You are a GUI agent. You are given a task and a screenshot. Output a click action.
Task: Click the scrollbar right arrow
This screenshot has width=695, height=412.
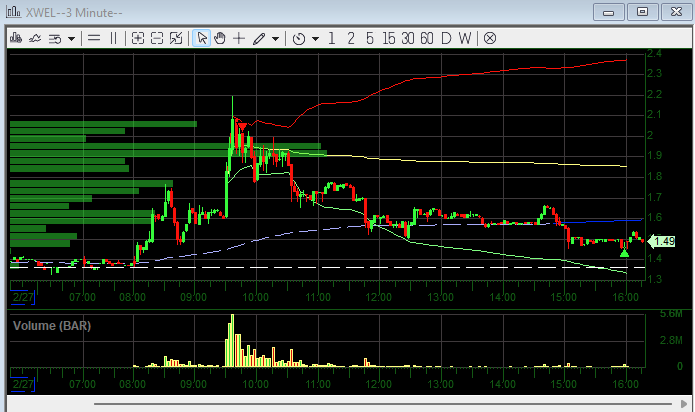point(683,404)
